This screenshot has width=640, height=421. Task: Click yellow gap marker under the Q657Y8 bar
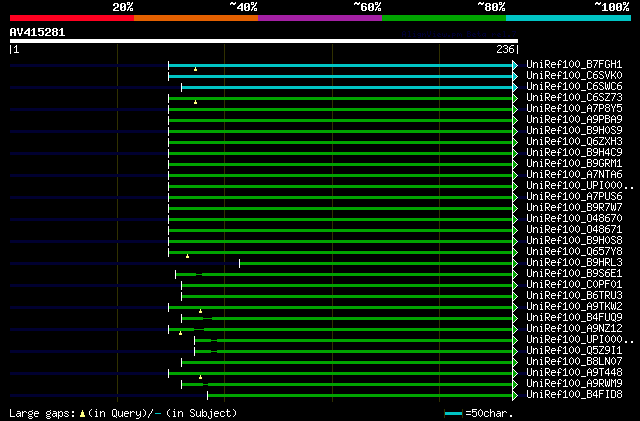pos(187,256)
